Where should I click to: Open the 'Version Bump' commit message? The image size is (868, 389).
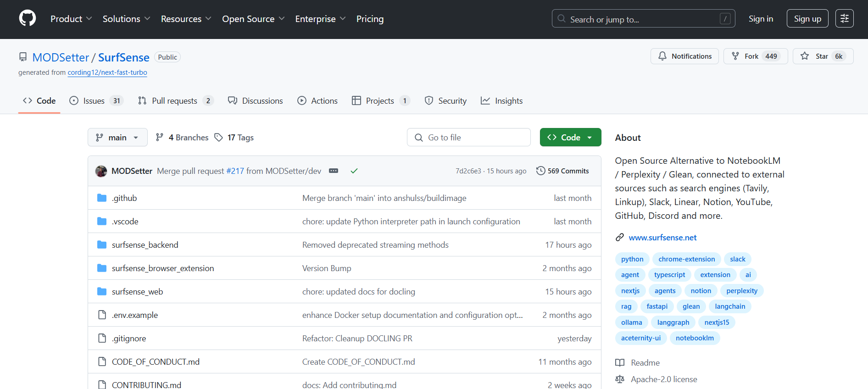327,268
